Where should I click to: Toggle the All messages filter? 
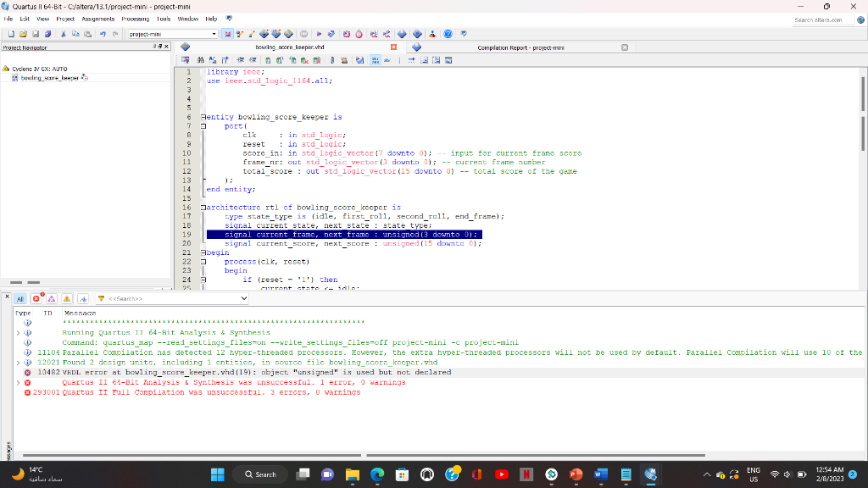click(20, 299)
